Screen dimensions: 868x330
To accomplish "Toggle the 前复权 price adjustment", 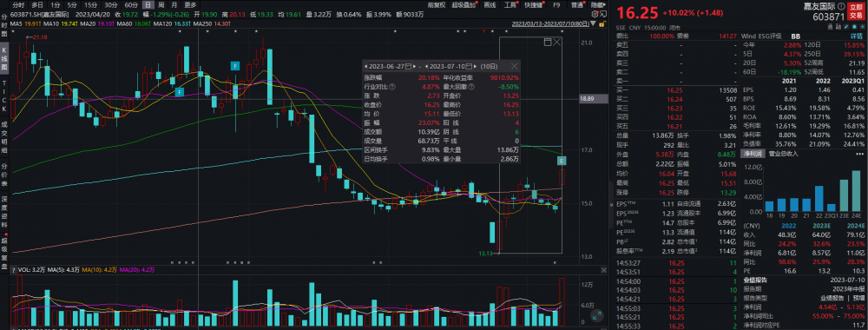I will (x=437, y=4).
